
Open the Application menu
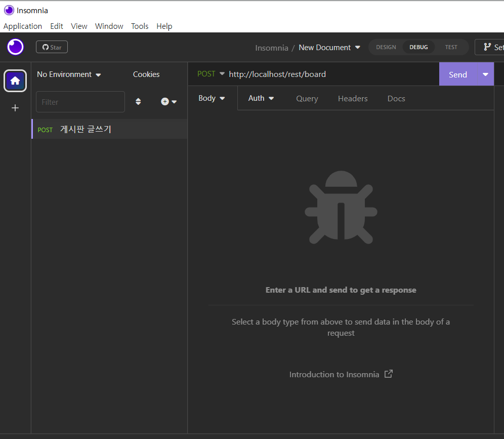(x=22, y=26)
